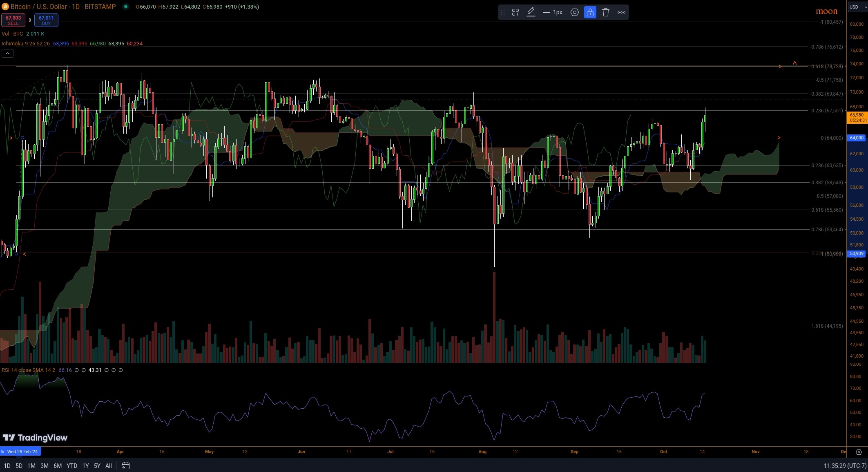Click the RSI SMA value 43.31

pyautogui.click(x=95, y=370)
